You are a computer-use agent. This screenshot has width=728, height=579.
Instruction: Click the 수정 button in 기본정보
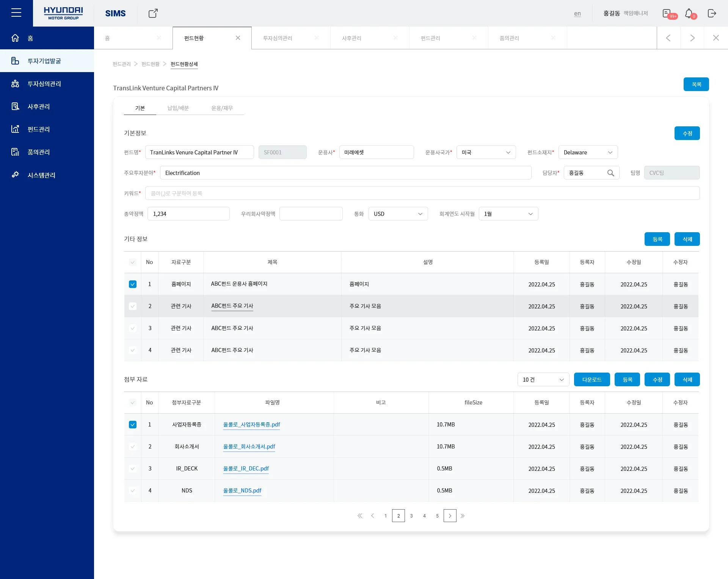687,133
